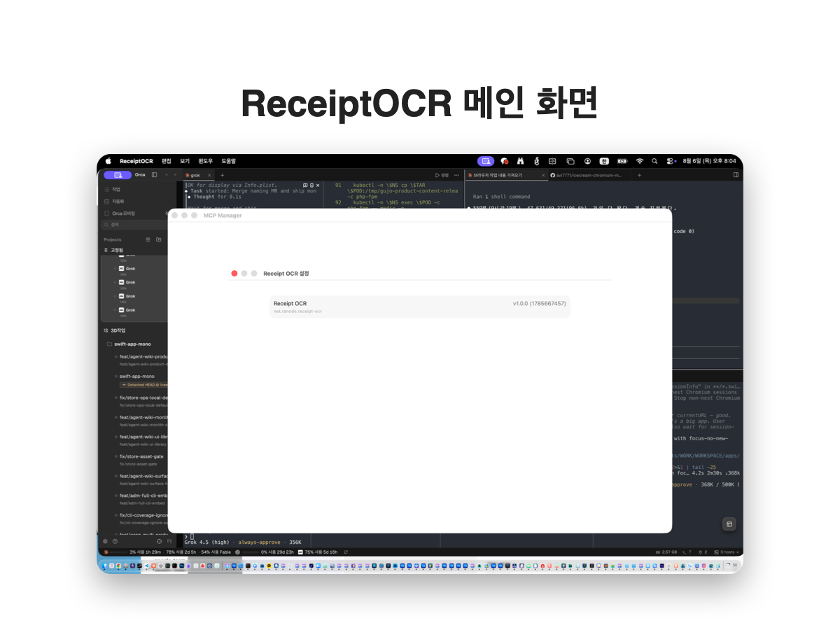
Task: Click the 명령 run button
Action: 442,175
